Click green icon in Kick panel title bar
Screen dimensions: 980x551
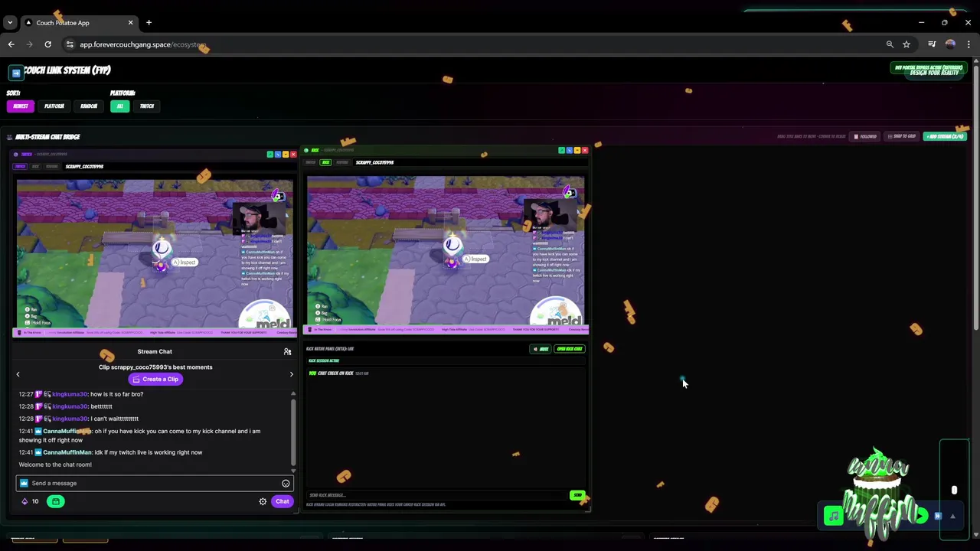pos(562,150)
